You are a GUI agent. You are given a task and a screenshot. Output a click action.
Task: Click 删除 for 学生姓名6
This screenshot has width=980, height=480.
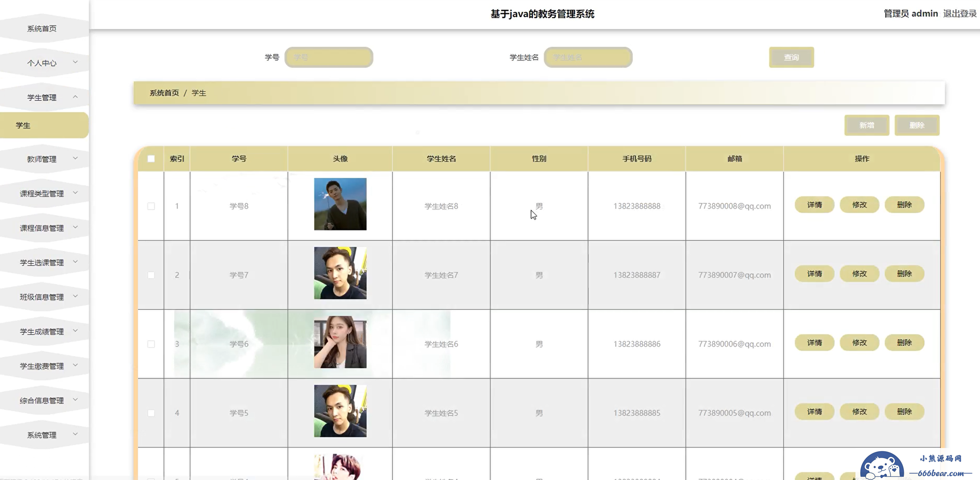904,343
